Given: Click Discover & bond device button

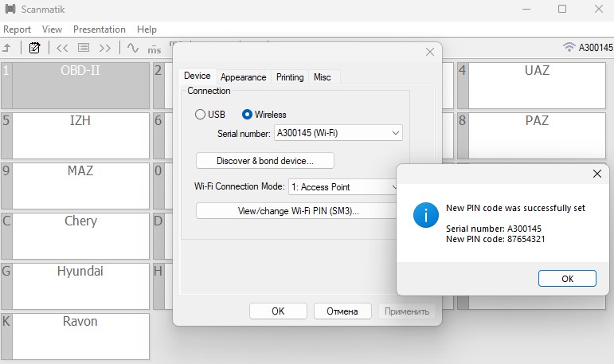Looking at the screenshot, I should click(264, 161).
